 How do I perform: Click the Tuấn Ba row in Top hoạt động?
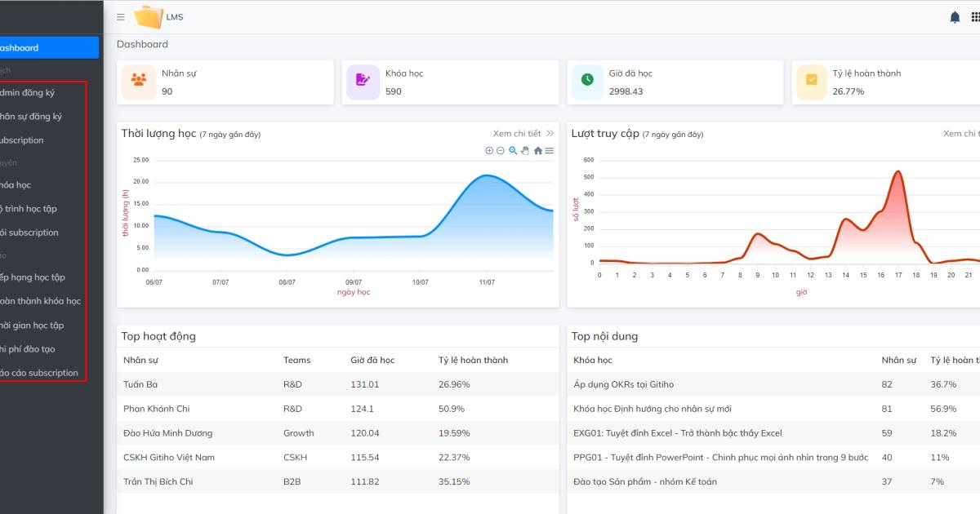click(x=140, y=384)
